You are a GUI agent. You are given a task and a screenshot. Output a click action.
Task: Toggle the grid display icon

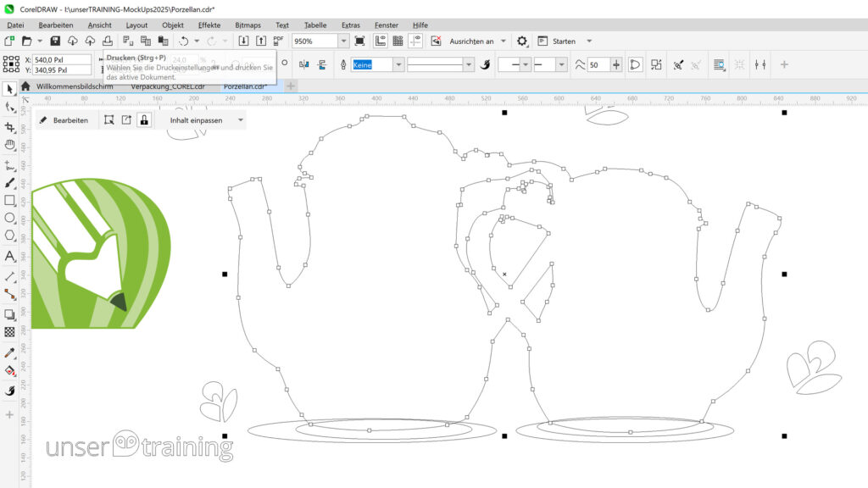click(x=398, y=41)
